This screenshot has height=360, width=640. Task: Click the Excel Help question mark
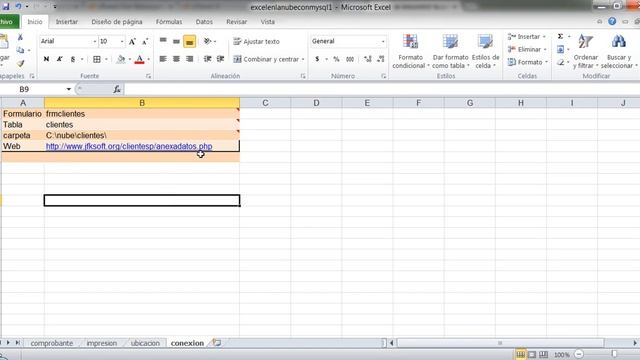pos(612,21)
